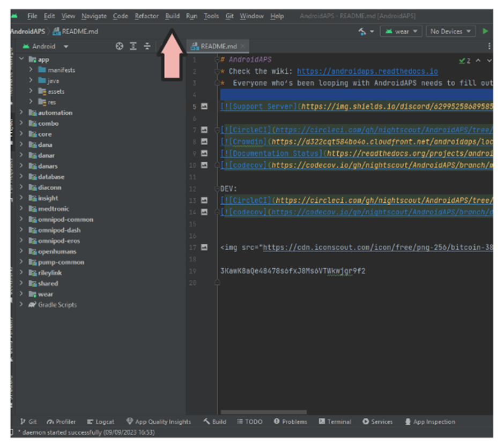Screen dimensions: 504x443
Task: Expand the combo module
Action: (x=21, y=123)
